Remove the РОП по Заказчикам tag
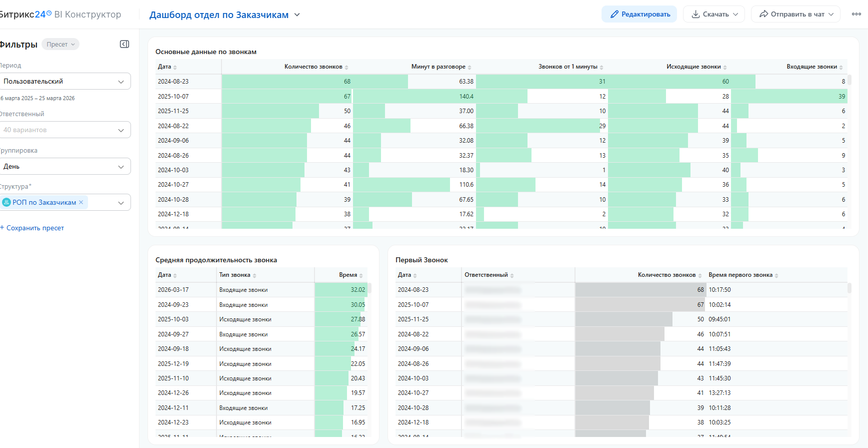868x448 pixels. coord(81,202)
